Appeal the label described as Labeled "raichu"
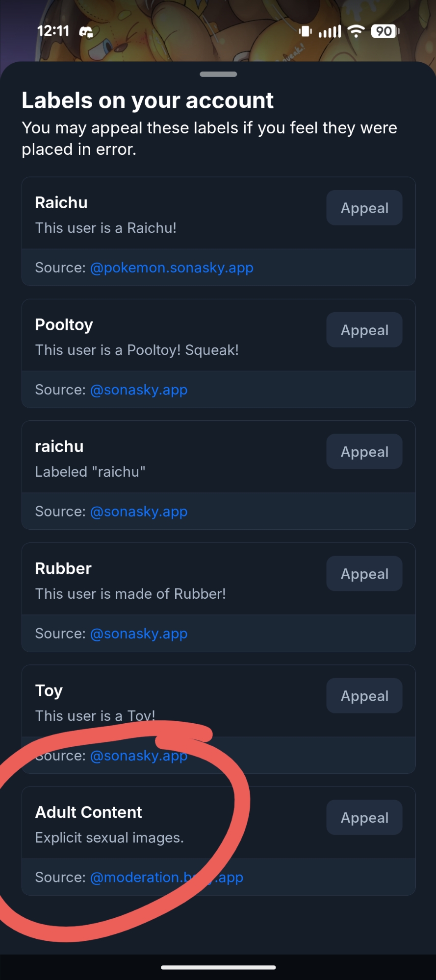Screen dimensions: 436x980 point(364,451)
